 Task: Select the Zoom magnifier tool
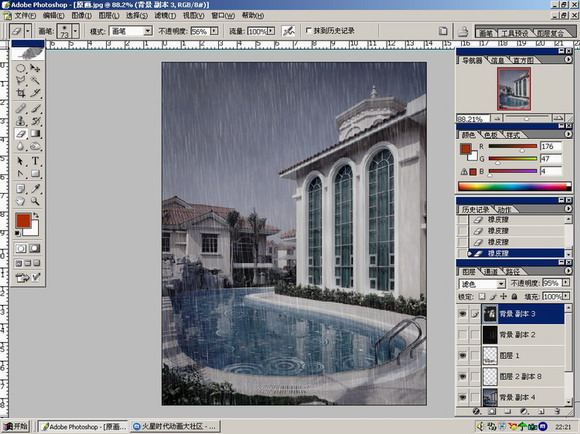click(x=35, y=201)
